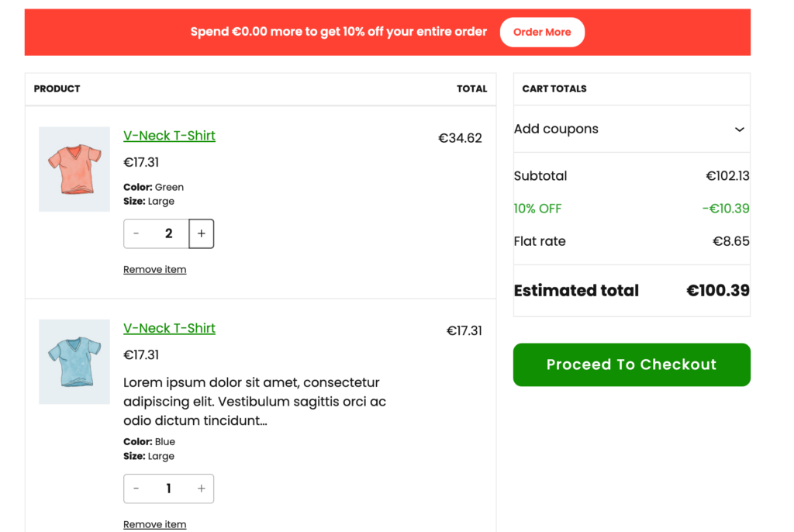Remove the Green V-Neck T-Shirt item
The height and width of the screenshot is (532, 794).
point(154,270)
